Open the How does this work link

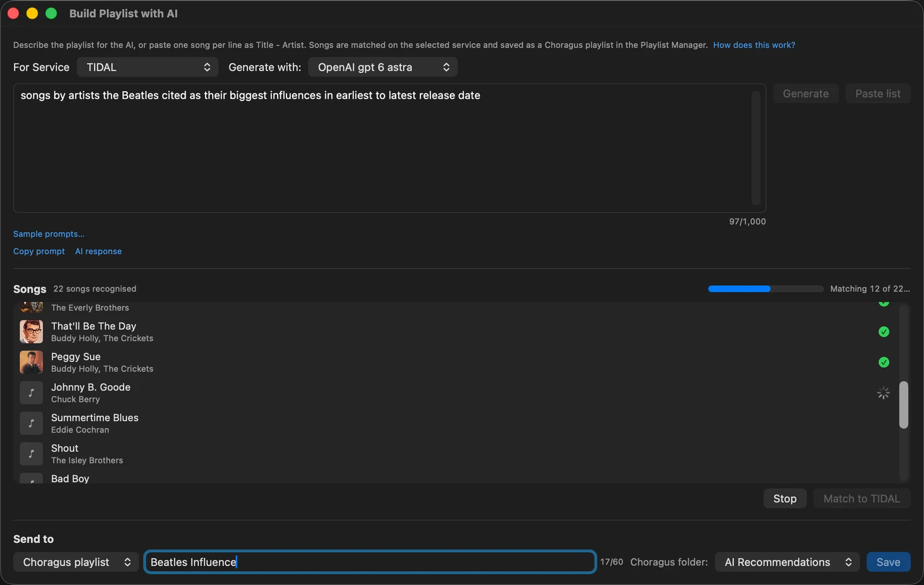754,45
